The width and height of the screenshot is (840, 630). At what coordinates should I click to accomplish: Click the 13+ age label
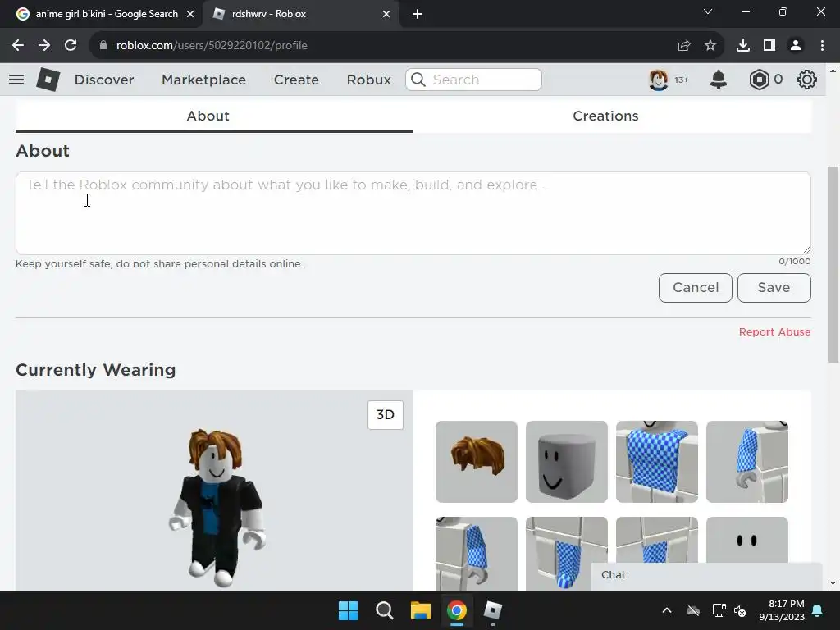point(682,80)
